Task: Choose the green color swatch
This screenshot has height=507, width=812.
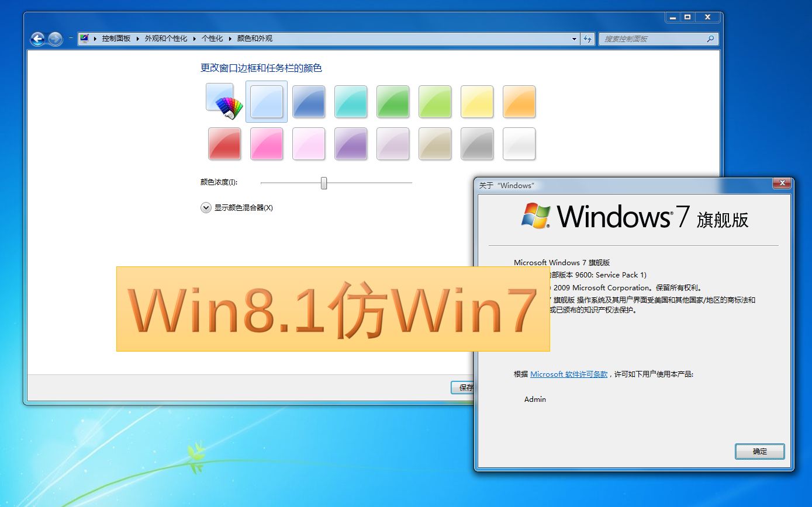Action: [x=393, y=102]
